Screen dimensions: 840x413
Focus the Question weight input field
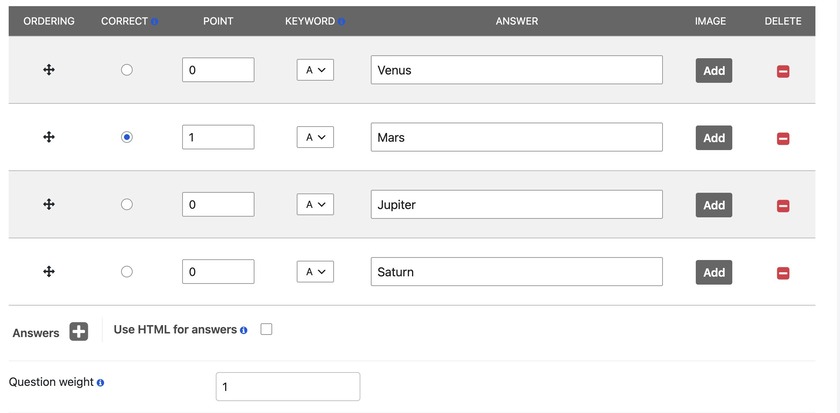[x=288, y=386]
